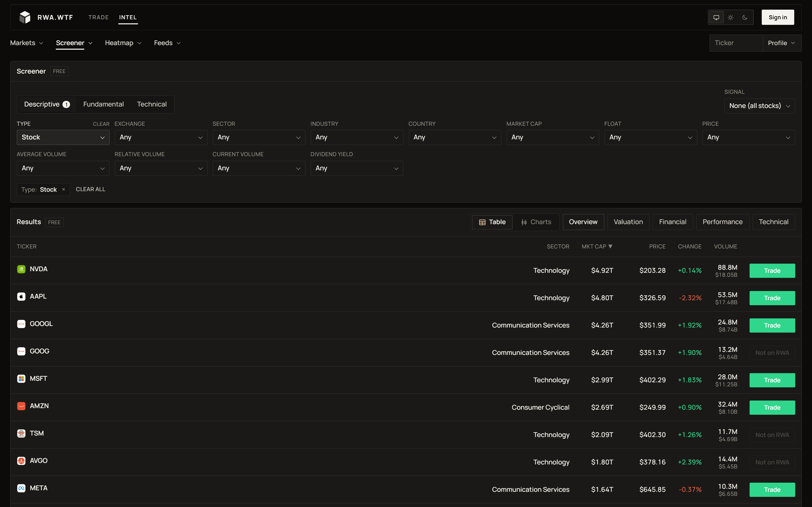Open the Market Cap filter dropdown
812x507 pixels.
point(552,137)
